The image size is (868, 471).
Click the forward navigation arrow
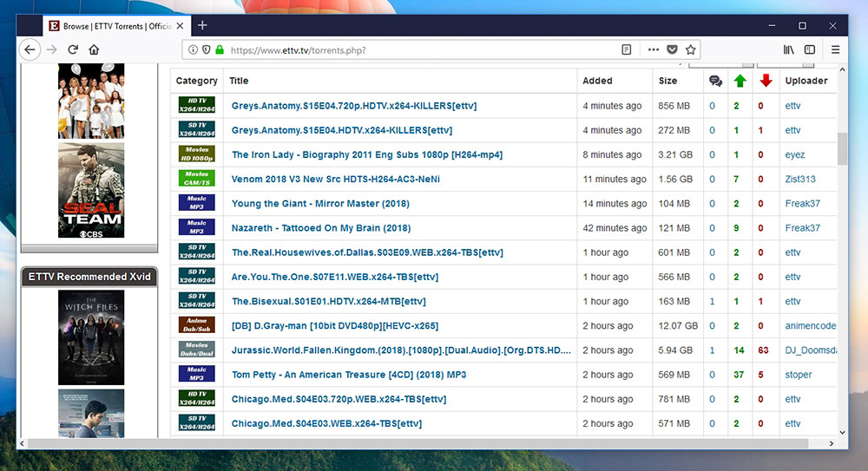coord(51,49)
